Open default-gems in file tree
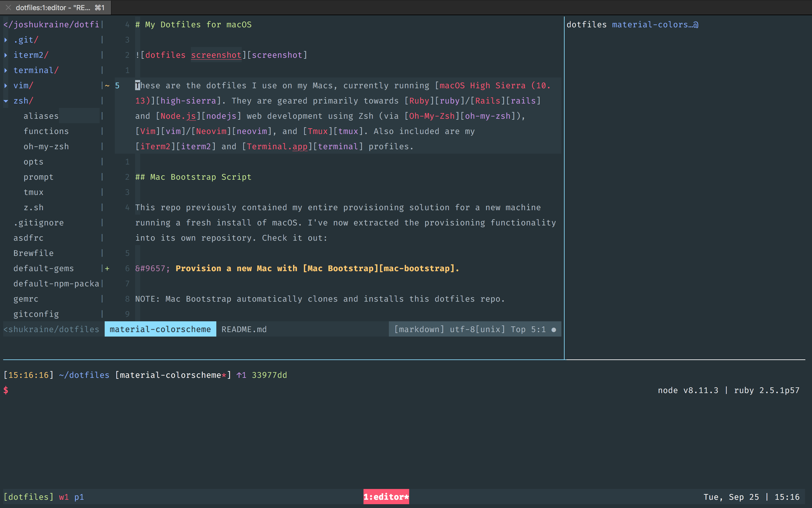The image size is (812, 508). [43, 269]
